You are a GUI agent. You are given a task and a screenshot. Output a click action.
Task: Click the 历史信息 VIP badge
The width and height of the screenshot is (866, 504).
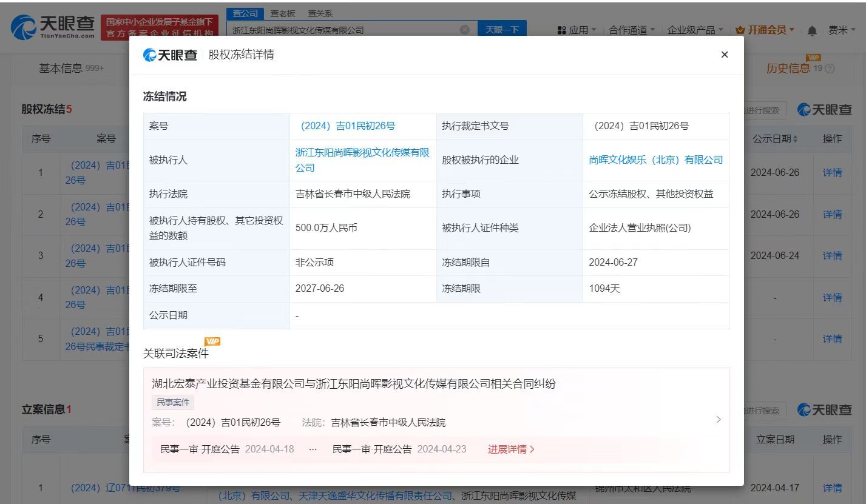click(813, 58)
